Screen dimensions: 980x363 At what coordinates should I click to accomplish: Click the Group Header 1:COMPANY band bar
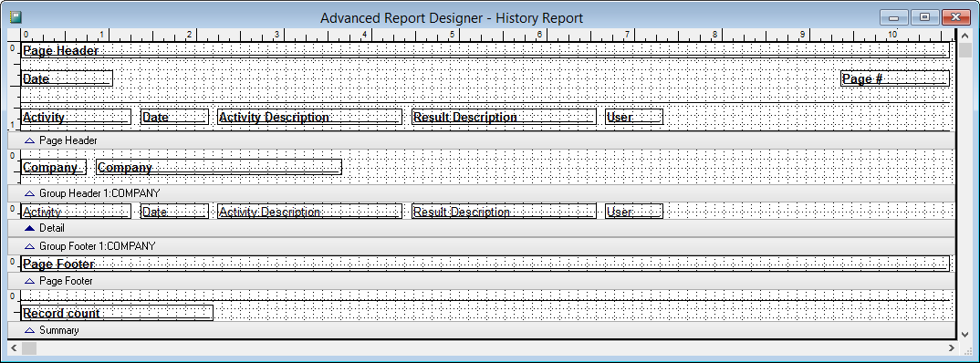[x=481, y=193]
